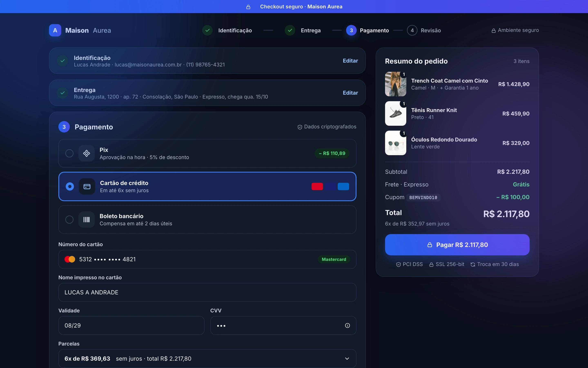Click the red card brand swatch
Screen dimensions: 588x368
[x=317, y=186]
